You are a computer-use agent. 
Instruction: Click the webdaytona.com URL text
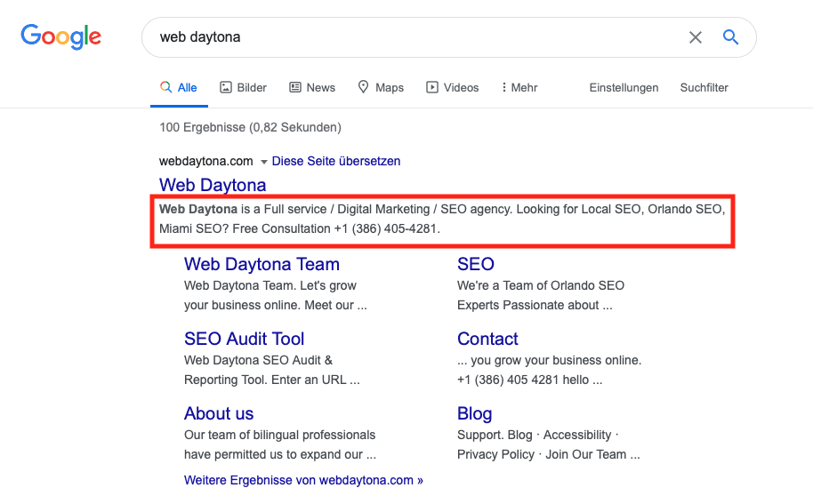click(x=205, y=161)
